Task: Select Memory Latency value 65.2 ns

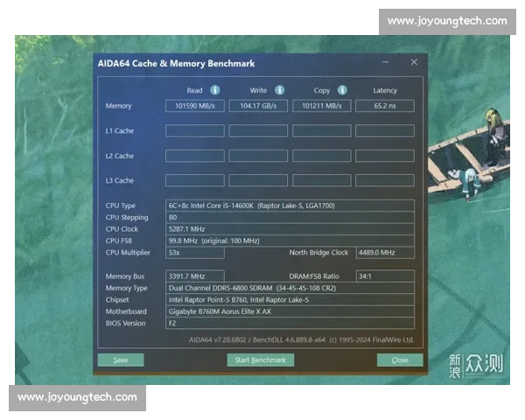Action: [385, 106]
